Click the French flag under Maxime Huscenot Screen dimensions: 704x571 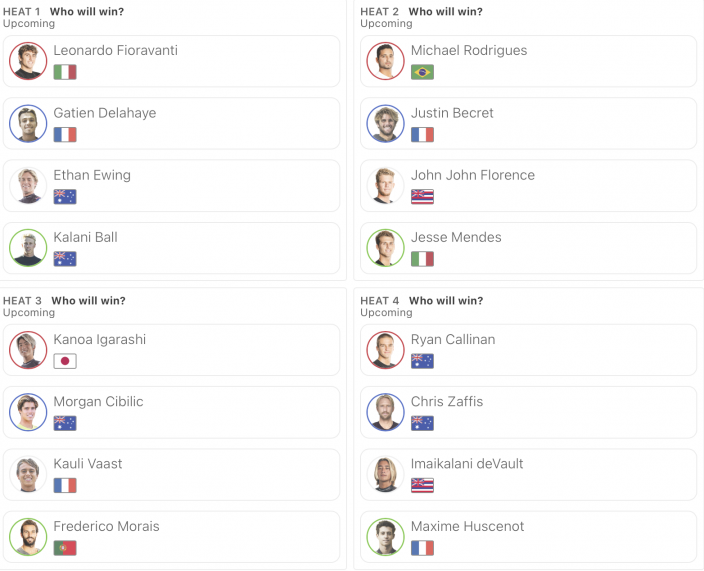[422, 548]
